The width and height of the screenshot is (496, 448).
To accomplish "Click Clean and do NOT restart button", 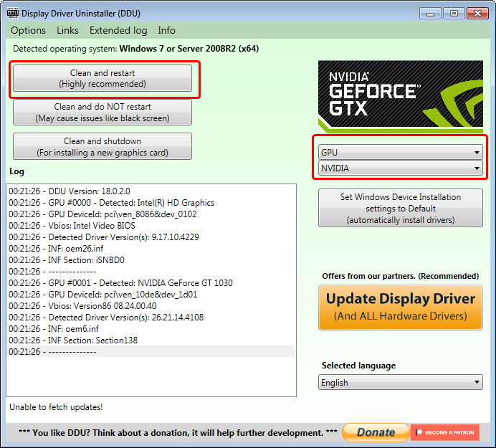I will click(102, 113).
